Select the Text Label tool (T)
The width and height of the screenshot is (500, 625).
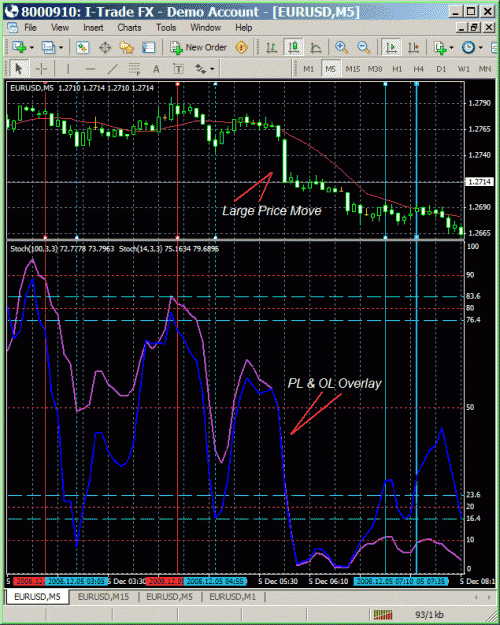click(x=178, y=69)
